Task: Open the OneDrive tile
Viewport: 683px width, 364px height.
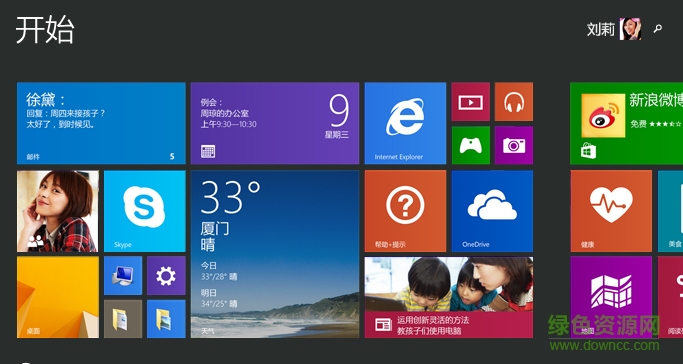Action: pos(492,211)
